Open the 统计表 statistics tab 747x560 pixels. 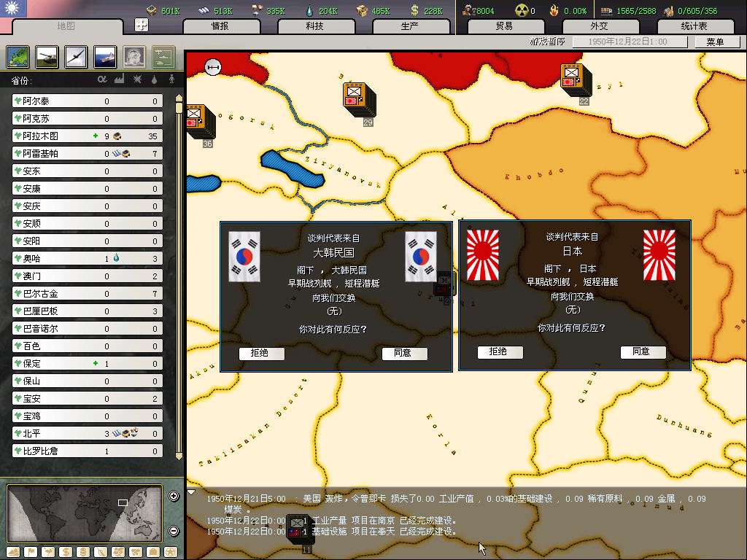(x=694, y=26)
